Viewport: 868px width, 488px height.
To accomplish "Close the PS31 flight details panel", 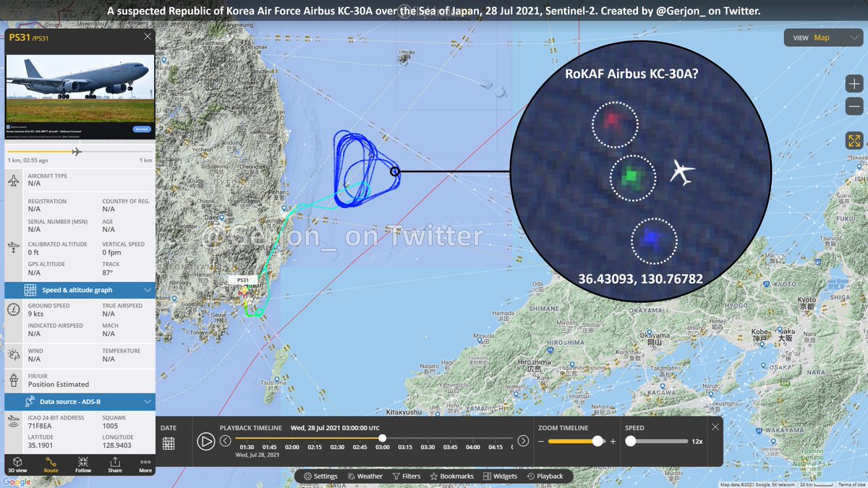I will [x=148, y=37].
